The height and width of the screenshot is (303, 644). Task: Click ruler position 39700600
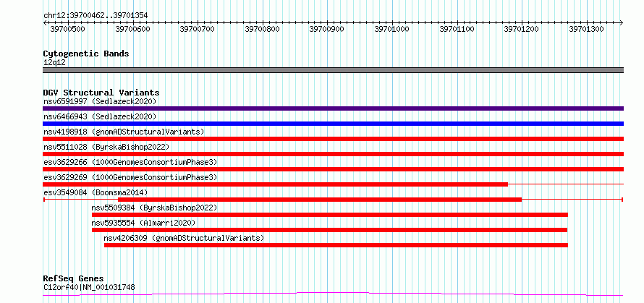[132, 29]
